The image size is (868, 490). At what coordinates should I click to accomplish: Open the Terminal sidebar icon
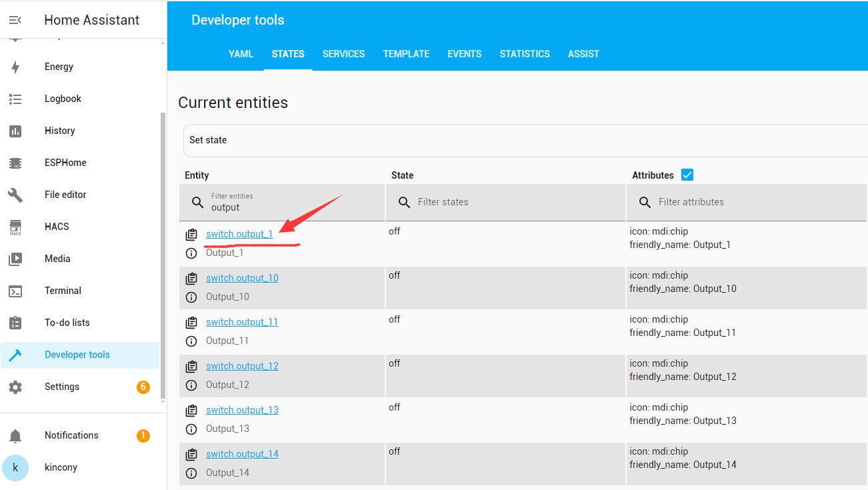click(x=15, y=291)
